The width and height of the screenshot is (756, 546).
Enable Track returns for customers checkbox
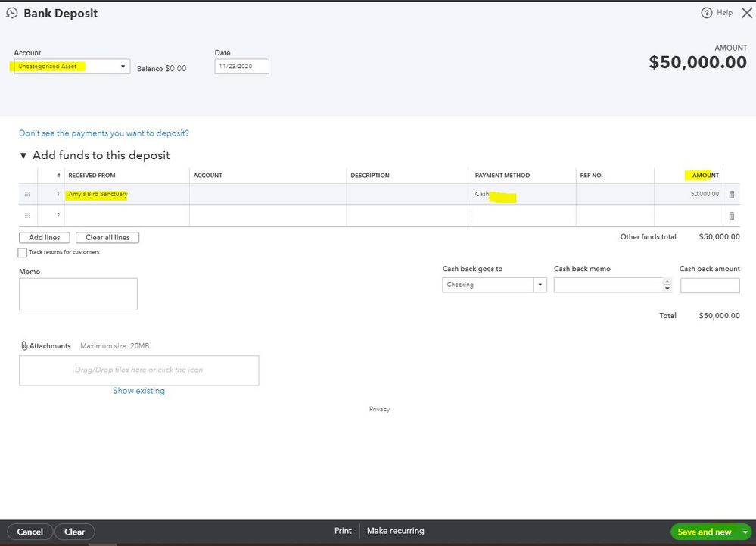(x=23, y=253)
